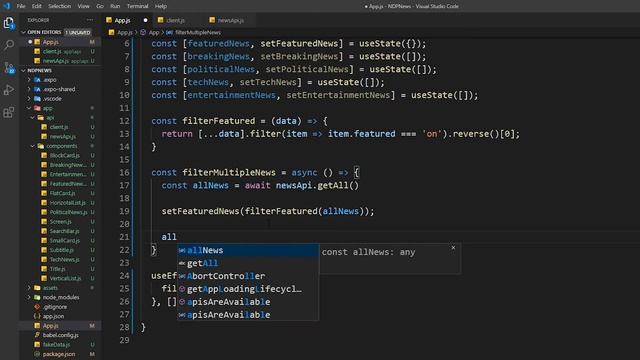
Task: Open Explorer panel more actions ellipsis
Action: point(90,20)
